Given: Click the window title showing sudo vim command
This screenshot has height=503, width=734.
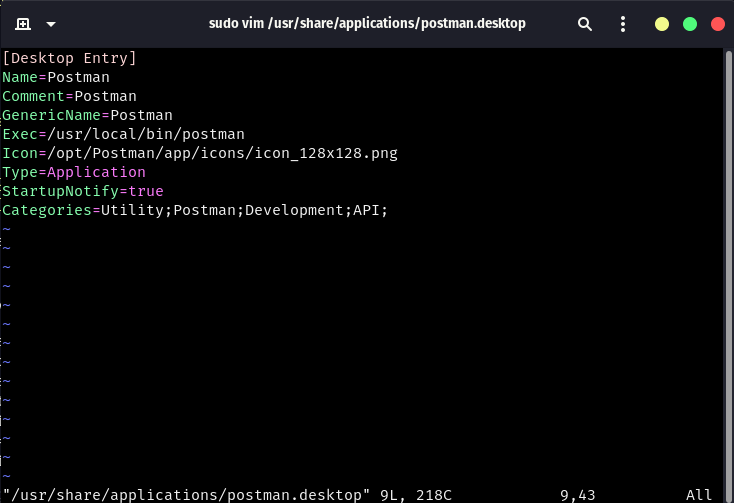Looking at the screenshot, I should (367, 23).
